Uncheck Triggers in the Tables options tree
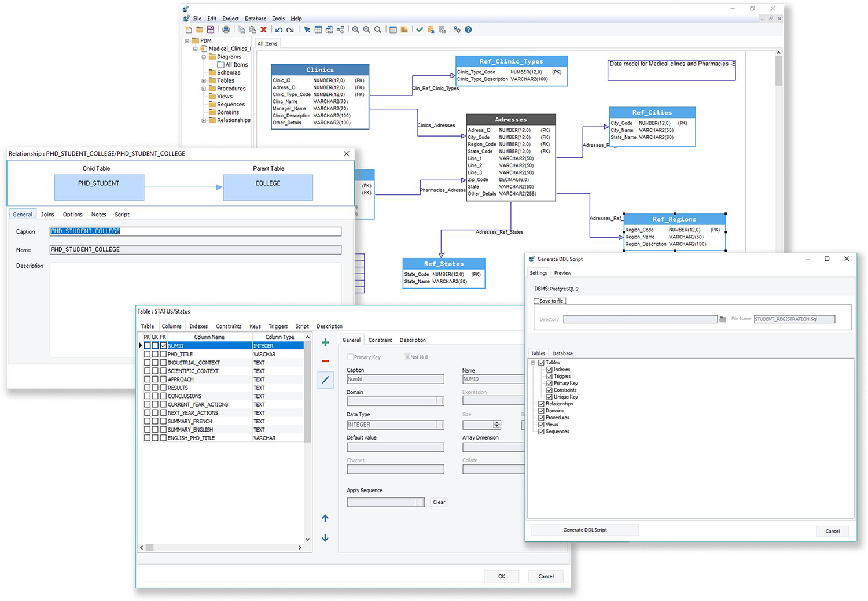Viewport: 868px width, 601px height. 549,376
